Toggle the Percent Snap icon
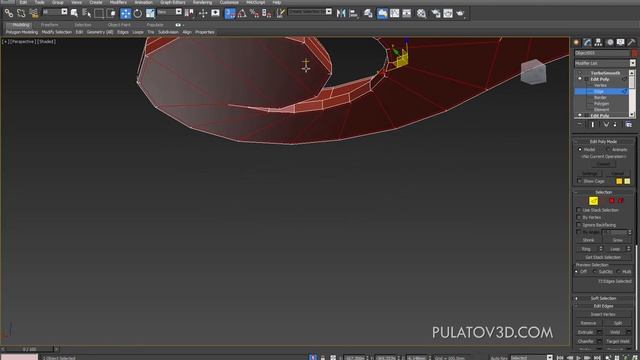 [254, 13]
